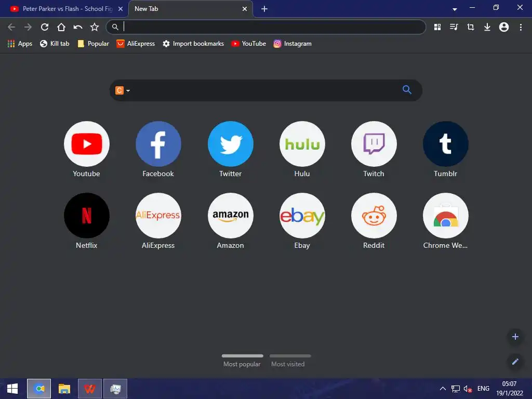This screenshot has width=532, height=399.
Task: Open the Facebook speed dial tile
Action: pyautogui.click(x=158, y=149)
